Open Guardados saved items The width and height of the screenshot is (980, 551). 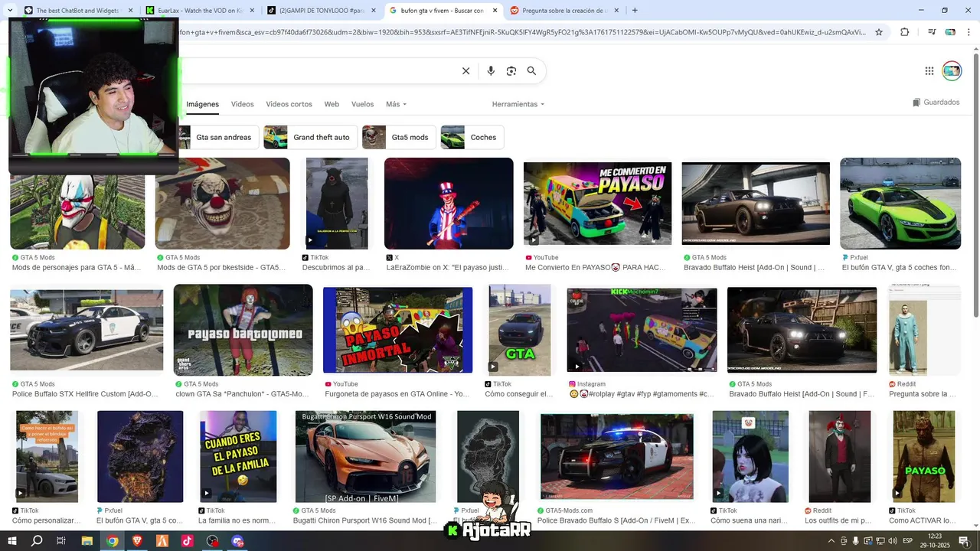click(x=936, y=103)
